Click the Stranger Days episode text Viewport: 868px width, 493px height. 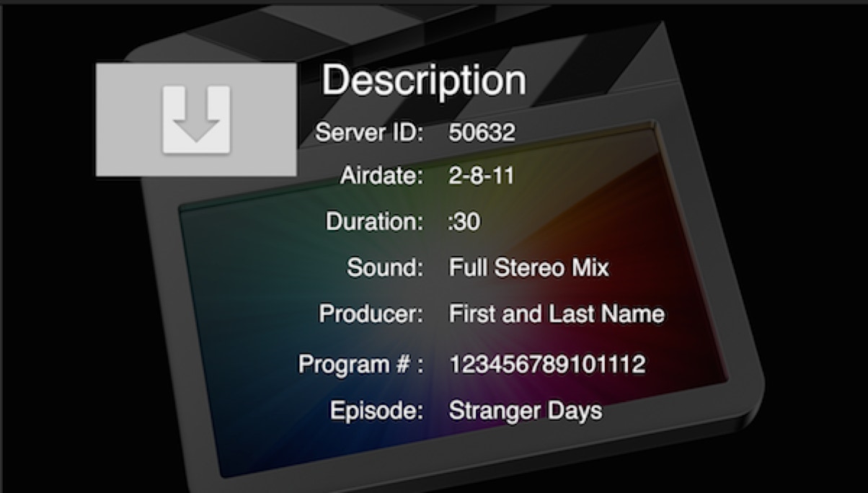525,411
